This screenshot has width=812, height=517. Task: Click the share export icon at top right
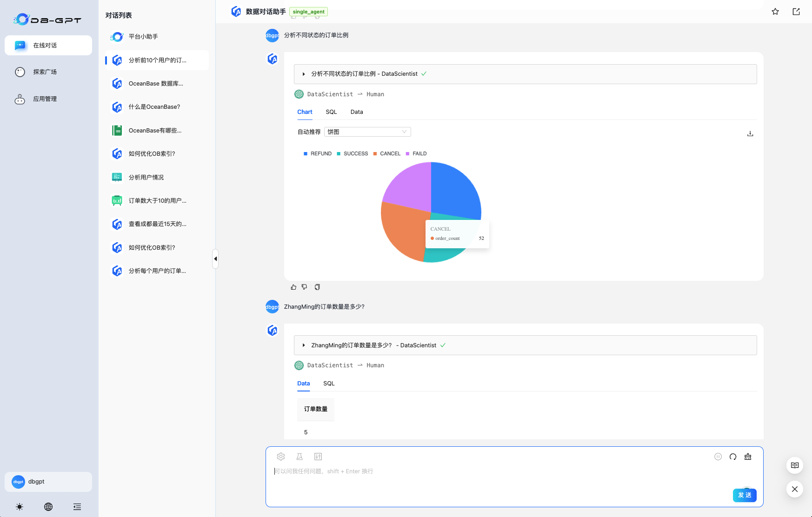tap(796, 12)
